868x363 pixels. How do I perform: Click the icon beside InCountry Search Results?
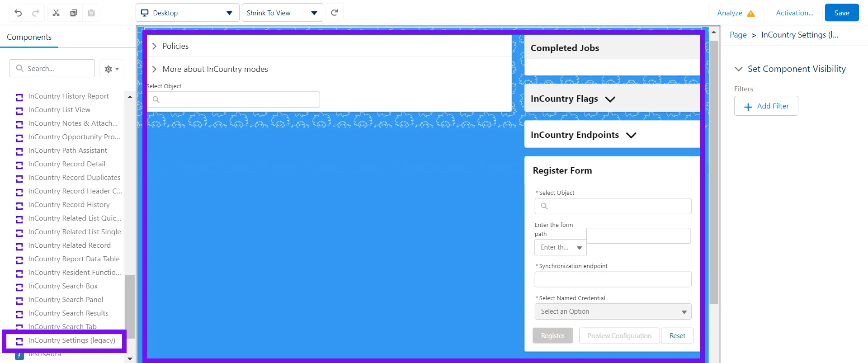click(19, 314)
